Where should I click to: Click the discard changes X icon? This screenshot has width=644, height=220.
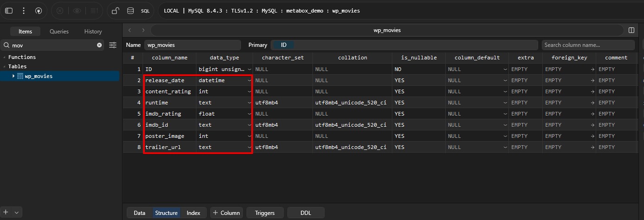pos(60,10)
